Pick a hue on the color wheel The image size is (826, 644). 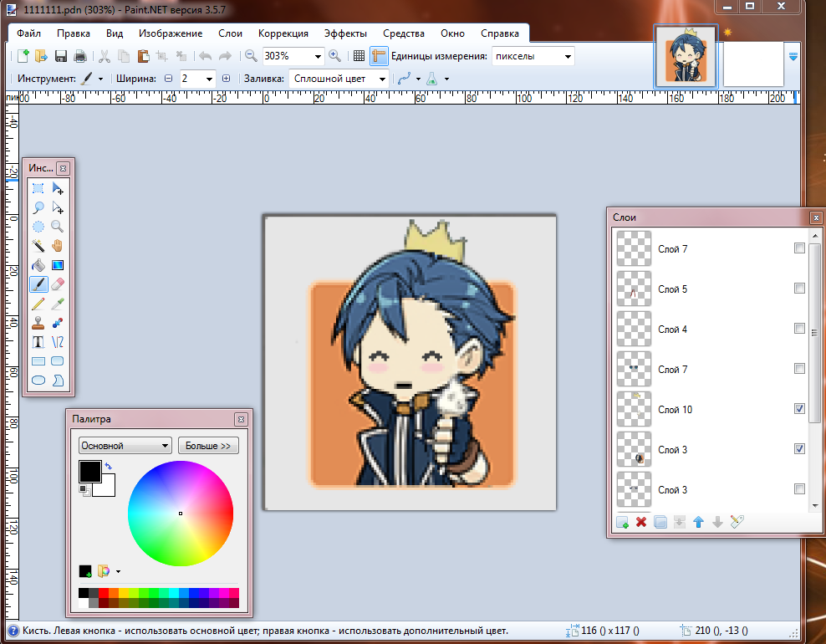click(x=180, y=514)
